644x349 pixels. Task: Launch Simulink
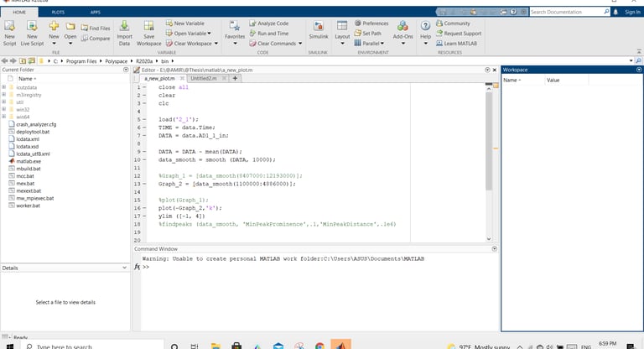319,31
